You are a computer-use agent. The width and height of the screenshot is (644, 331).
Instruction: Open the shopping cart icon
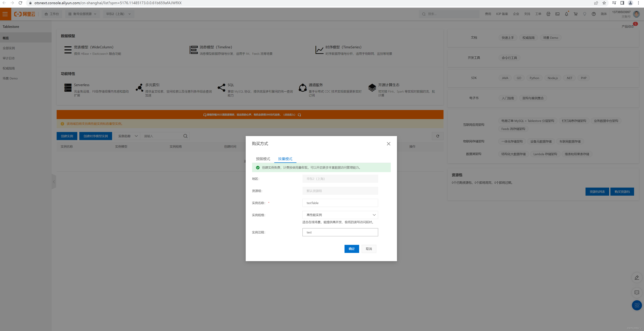(575, 14)
